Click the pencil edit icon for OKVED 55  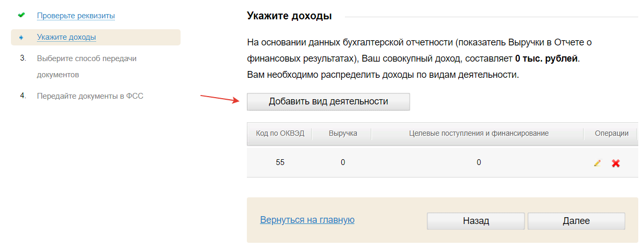(598, 163)
